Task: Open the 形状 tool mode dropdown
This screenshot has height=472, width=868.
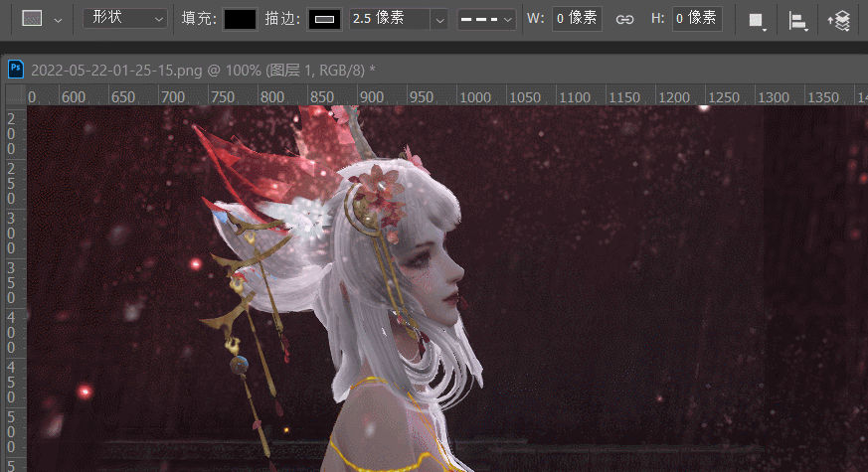Action: point(124,19)
